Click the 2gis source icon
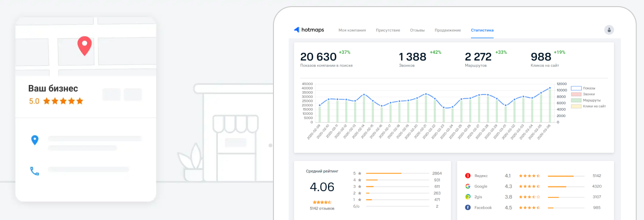This screenshot has width=644, height=220. coord(468,197)
